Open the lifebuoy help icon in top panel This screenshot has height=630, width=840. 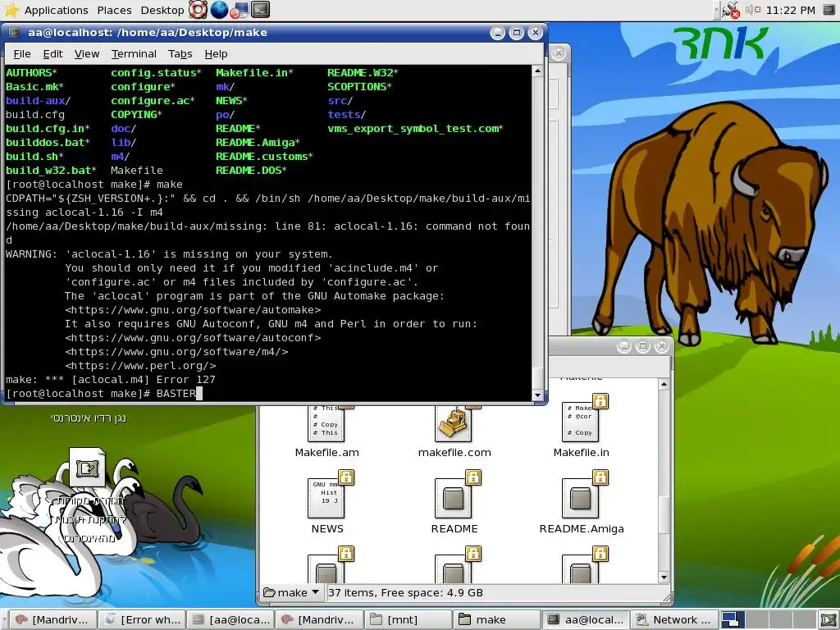pos(198,10)
